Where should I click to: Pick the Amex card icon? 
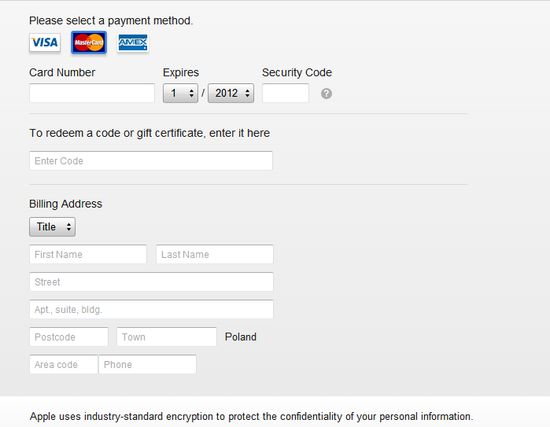[133, 42]
